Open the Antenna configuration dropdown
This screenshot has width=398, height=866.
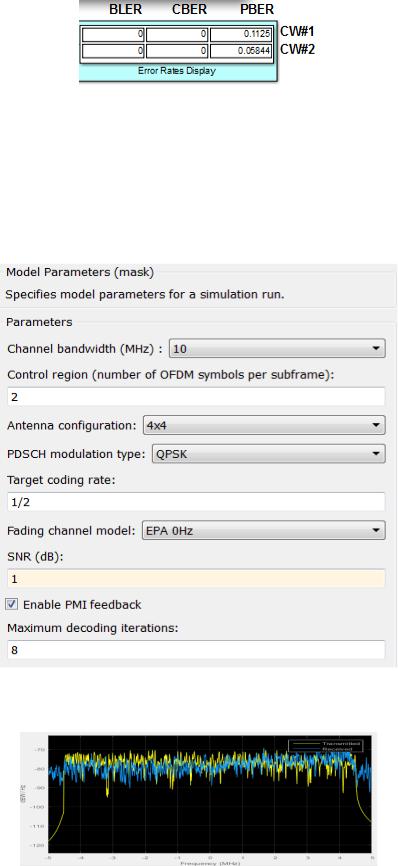click(264, 425)
